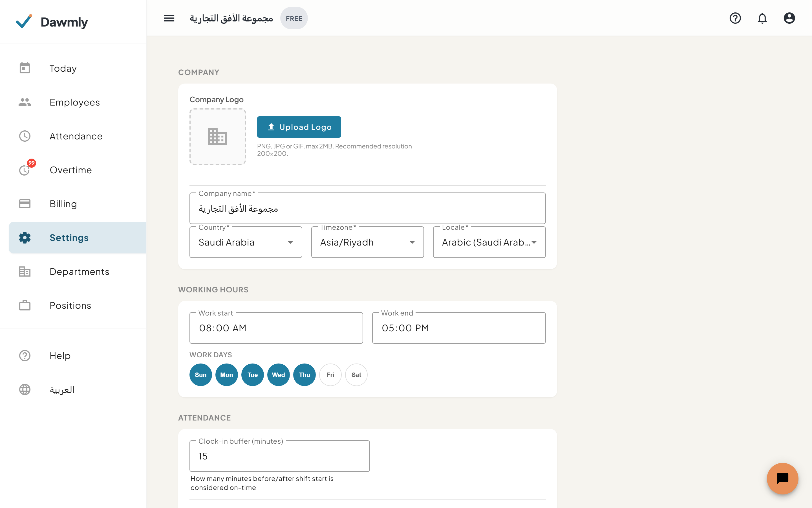Toggle Tue work day

[x=253, y=375]
